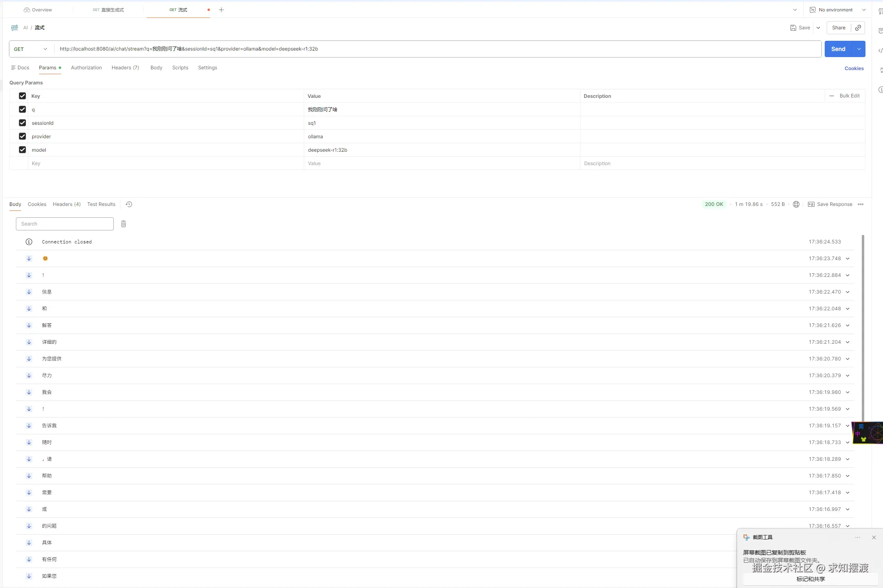Open the new tab plus icon
This screenshot has height=588, width=883.
tap(221, 10)
